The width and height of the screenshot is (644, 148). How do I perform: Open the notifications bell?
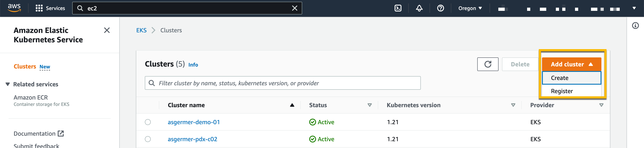click(419, 8)
